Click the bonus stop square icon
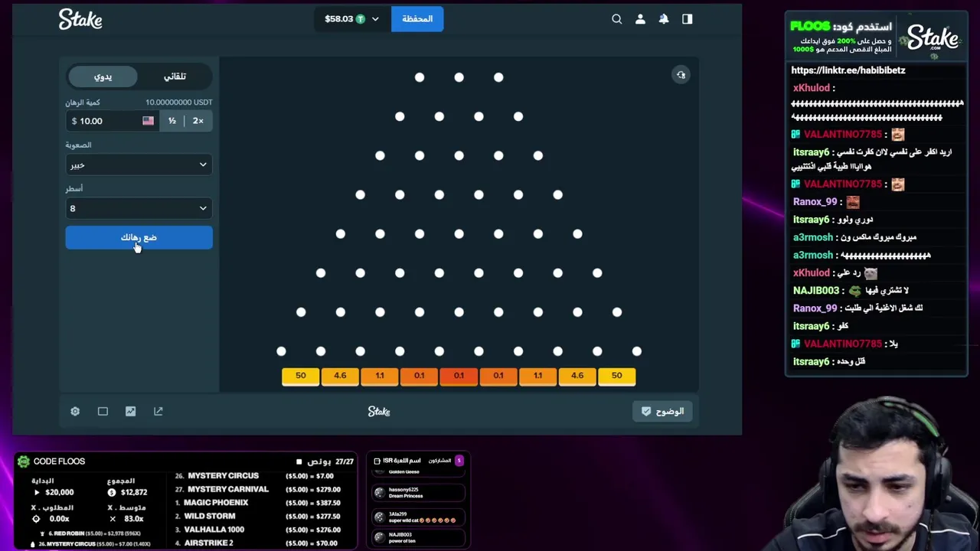The image size is (980, 551). 299,462
